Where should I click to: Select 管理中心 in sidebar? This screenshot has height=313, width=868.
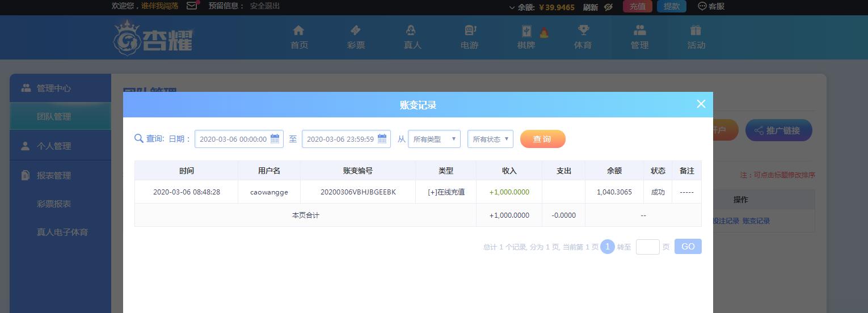tap(60, 88)
